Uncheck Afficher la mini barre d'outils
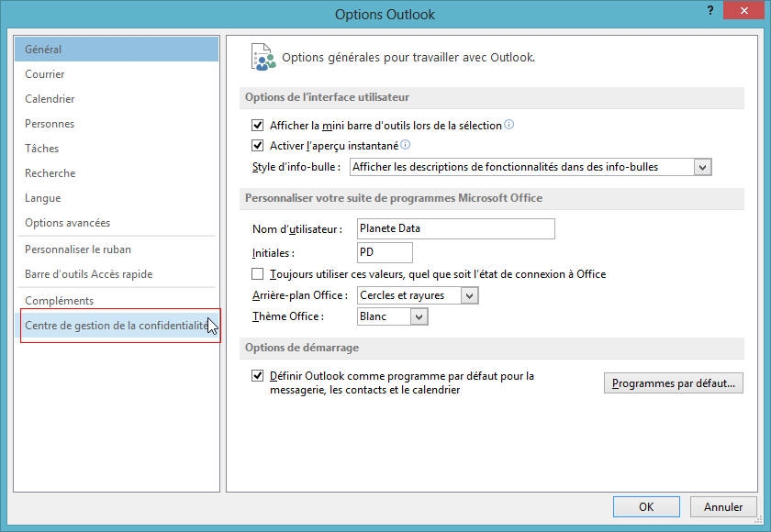771x532 pixels. pos(257,126)
